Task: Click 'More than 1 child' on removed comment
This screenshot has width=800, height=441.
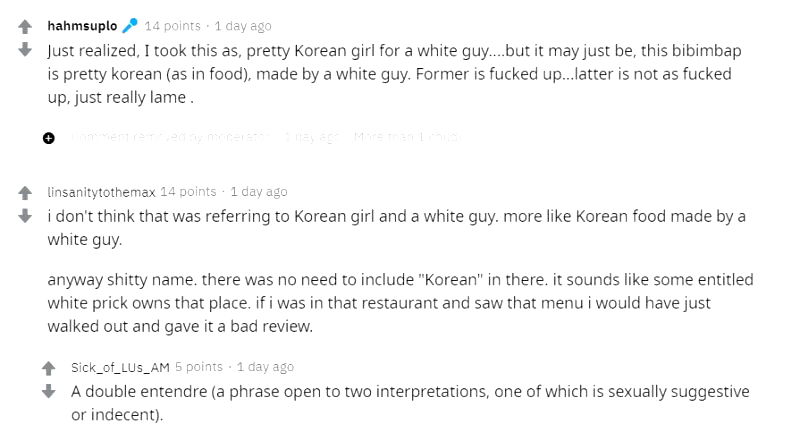Action: click(x=407, y=137)
